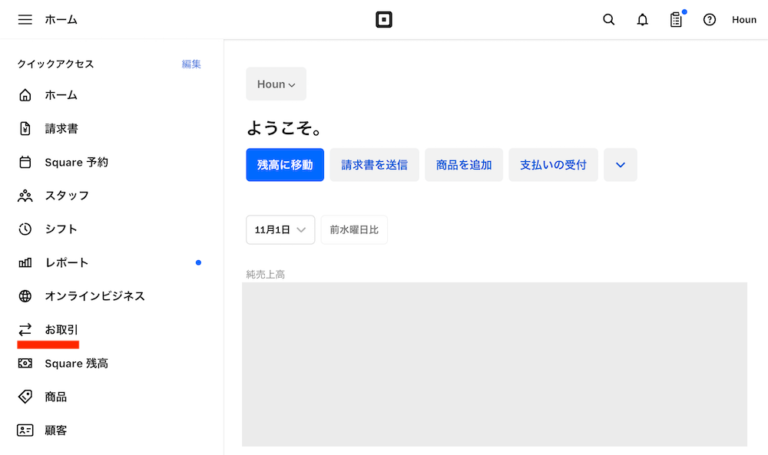Image resolution: width=768 pixels, height=455 pixels.
Task: Open search with the magnifier icon
Action: (x=609, y=20)
